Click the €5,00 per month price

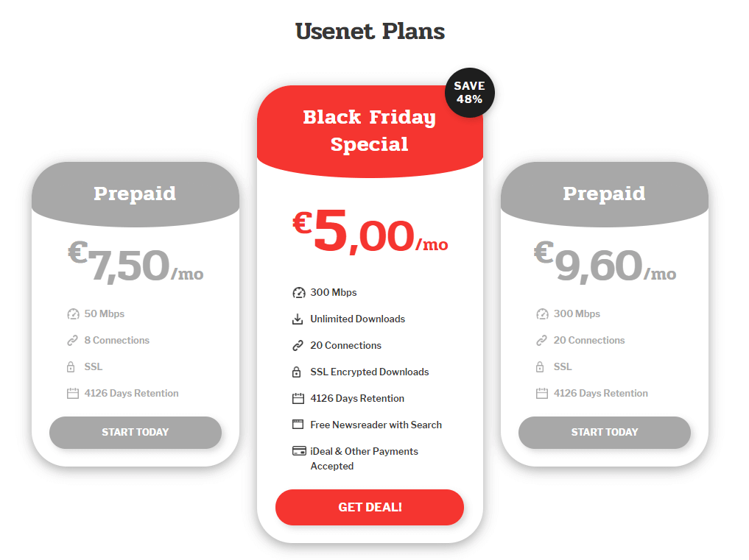coord(369,235)
